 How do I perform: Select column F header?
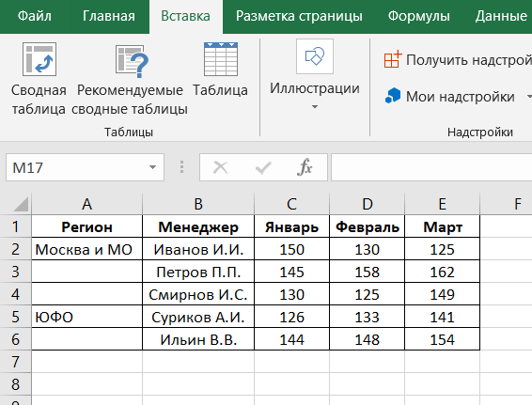point(507,204)
